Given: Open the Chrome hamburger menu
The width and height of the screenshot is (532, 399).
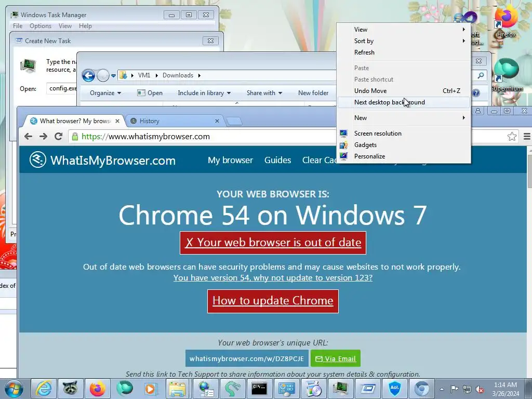Looking at the screenshot, I should [x=527, y=137].
